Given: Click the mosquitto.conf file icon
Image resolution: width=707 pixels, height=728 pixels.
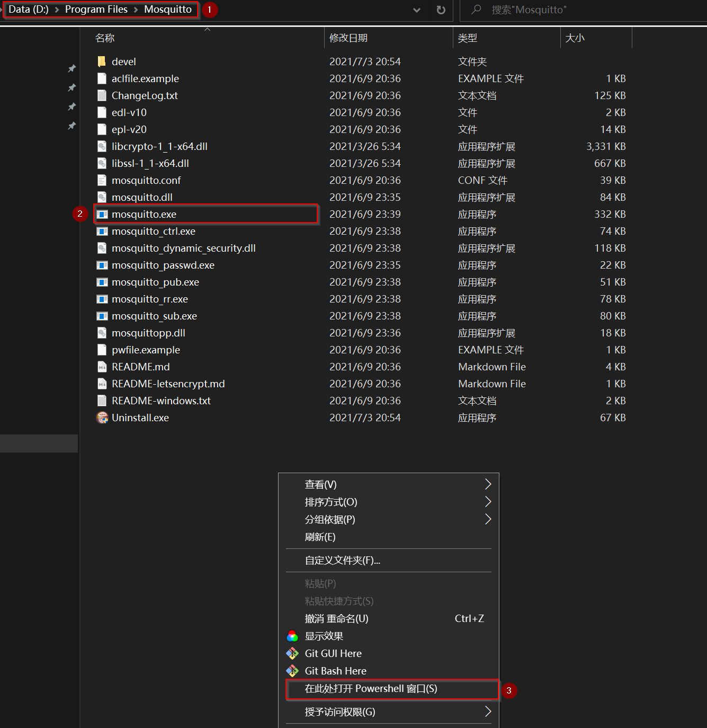Looking at the screenshot, I should tap(102, 180).
